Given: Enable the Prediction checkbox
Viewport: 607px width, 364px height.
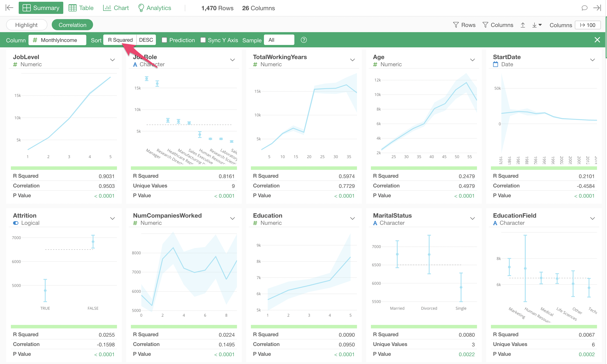Looking at the screenshot, I should (x=165, y=40).
